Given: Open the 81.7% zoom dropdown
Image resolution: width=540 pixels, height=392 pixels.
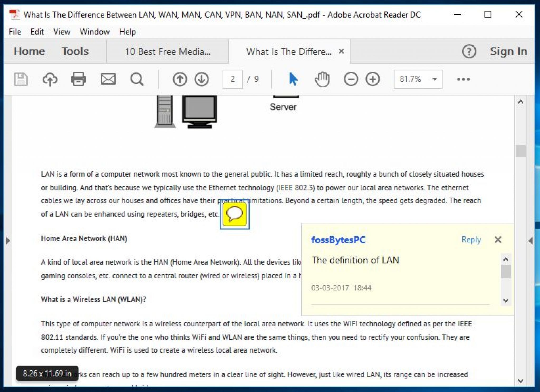Looking at the screenshot, I should coord(434,79).
